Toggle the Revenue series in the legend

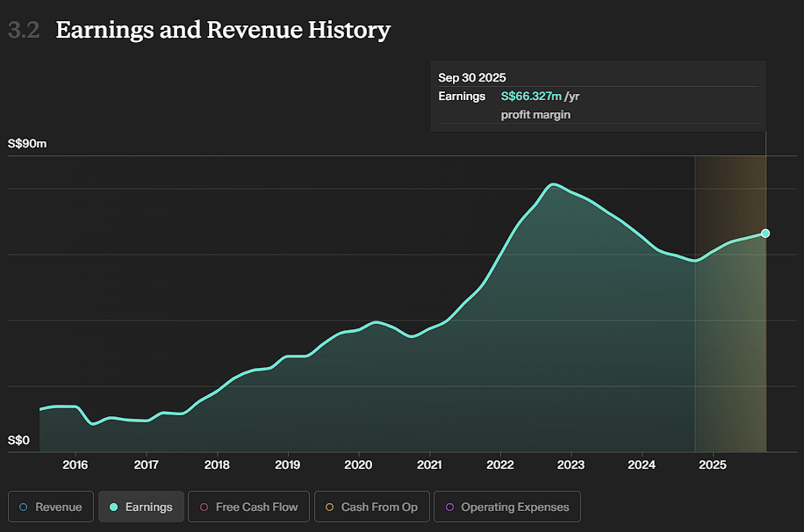(x=51, y=507)
